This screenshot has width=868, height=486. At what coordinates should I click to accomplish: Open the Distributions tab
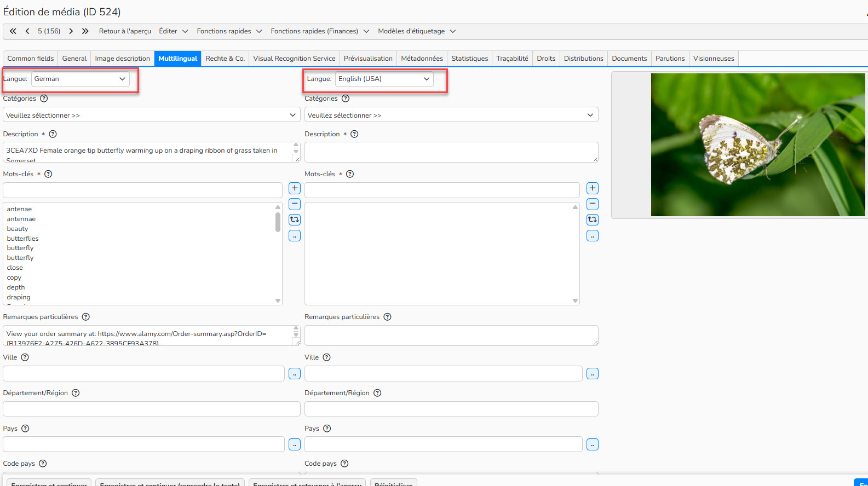pyautogui.click(x=584, y=59)
